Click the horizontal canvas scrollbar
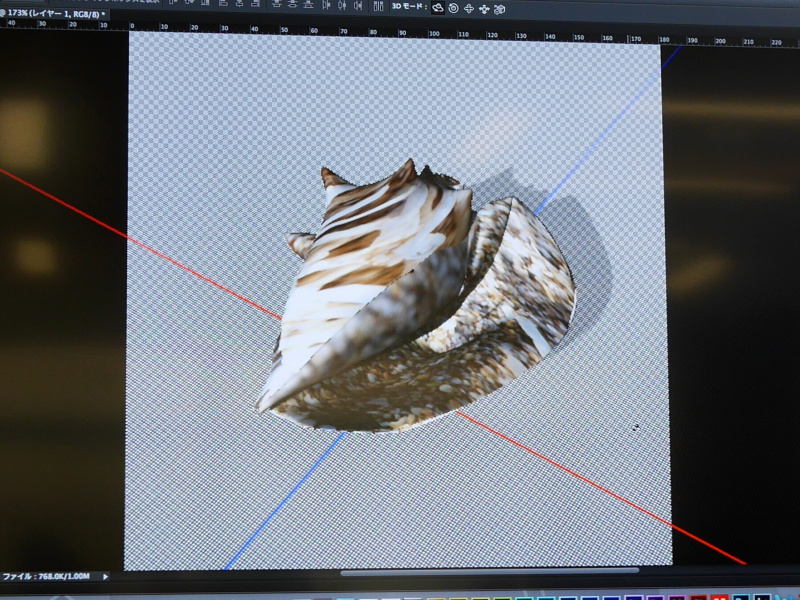This screenshot has width=800, height=600. coord(490,572)
